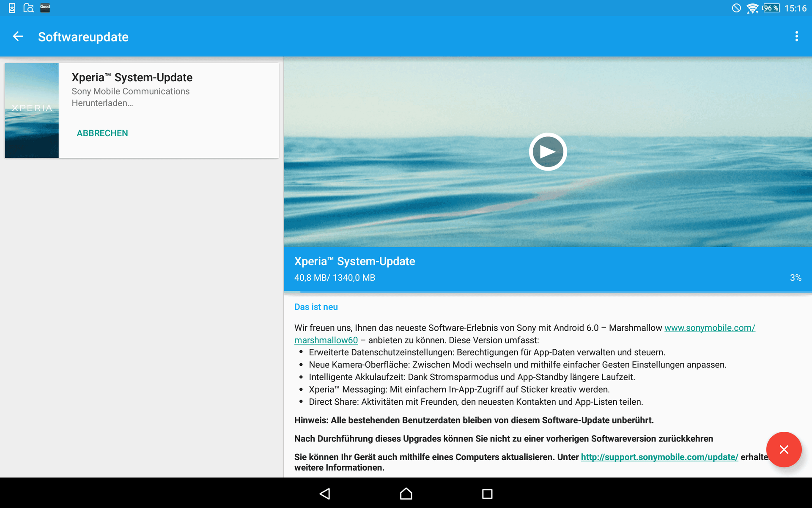The width and height of the screenshot is (812, 508).
Task: Open the support.sonymobile.com/update link
Action: tap(659, 457)
